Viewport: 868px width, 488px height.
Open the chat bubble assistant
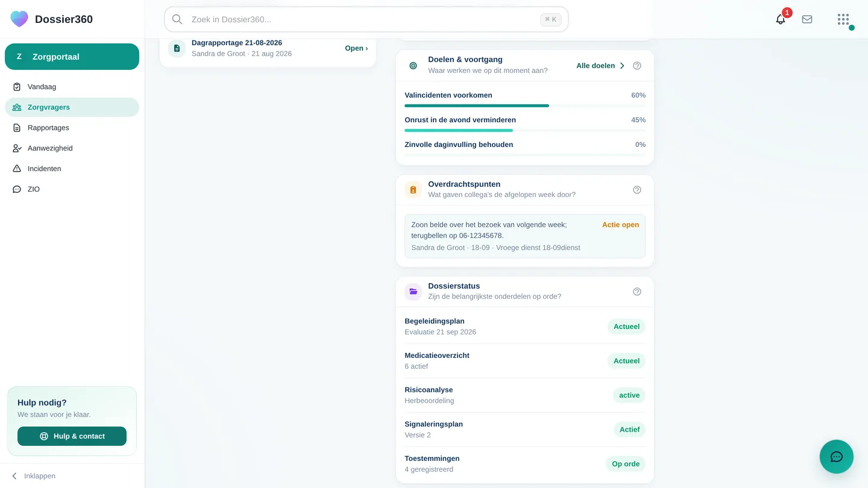click(837, 457)
